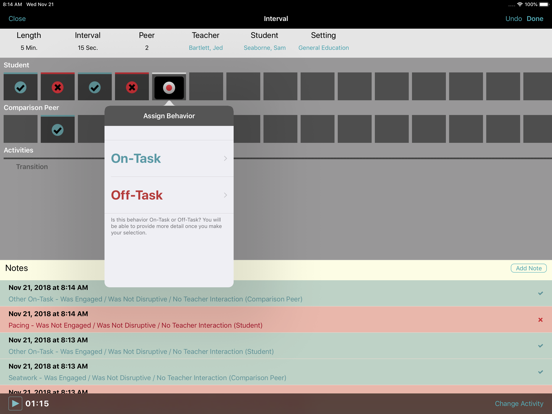Screen dimensions: 552x414
Task: Open student link Seaborne, Sam
Action: point(264,48)
